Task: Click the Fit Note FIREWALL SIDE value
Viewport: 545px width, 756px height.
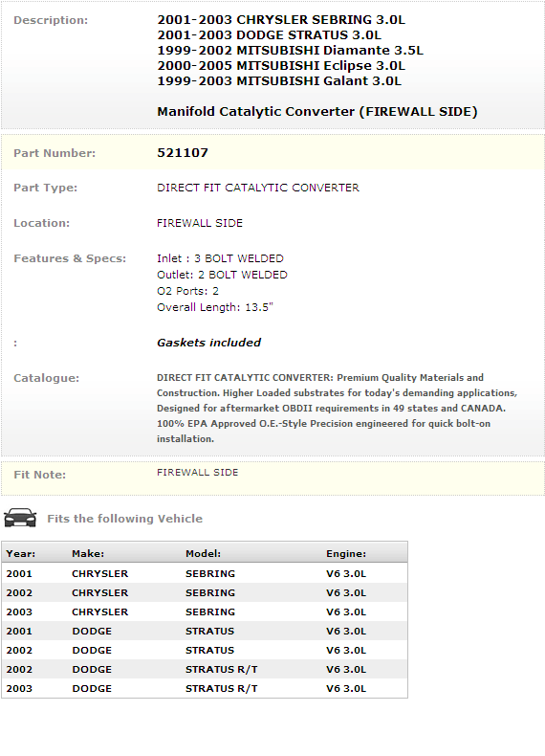Action: [x=198, y=473]
